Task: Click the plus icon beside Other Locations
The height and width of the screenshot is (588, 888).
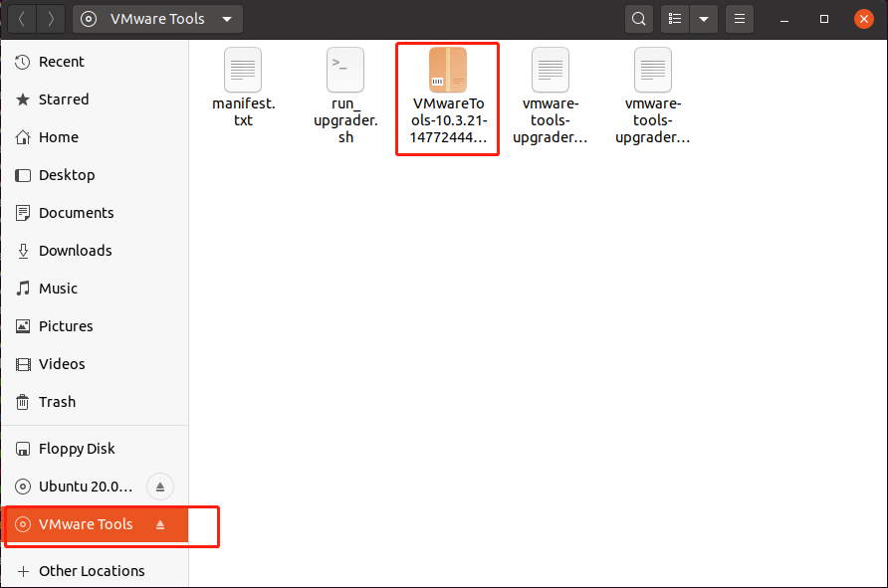Action: click(x=23, y=572)
